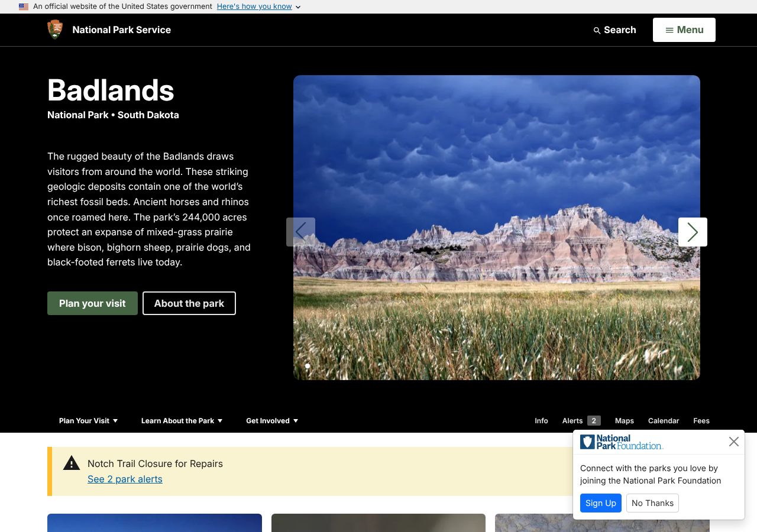Screen dimensions: 757x532
Task: Close the National Park Foundation popup
Action: click(x=734, y=442)
